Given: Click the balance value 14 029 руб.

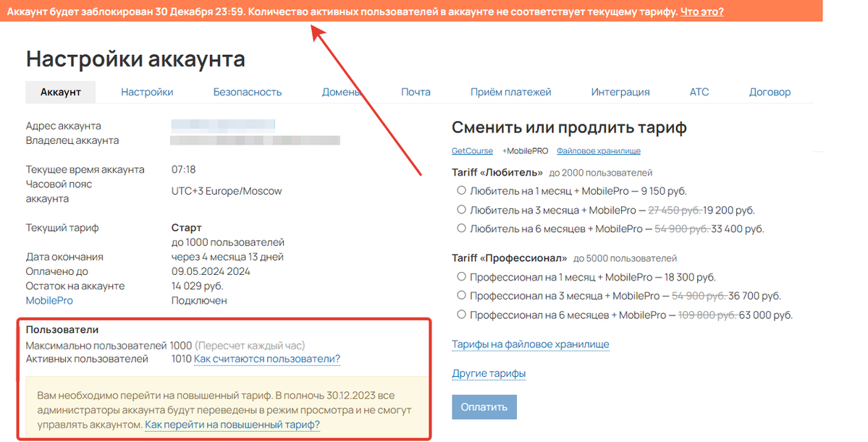Looking at the screenshot, I should tap(197, 286).
